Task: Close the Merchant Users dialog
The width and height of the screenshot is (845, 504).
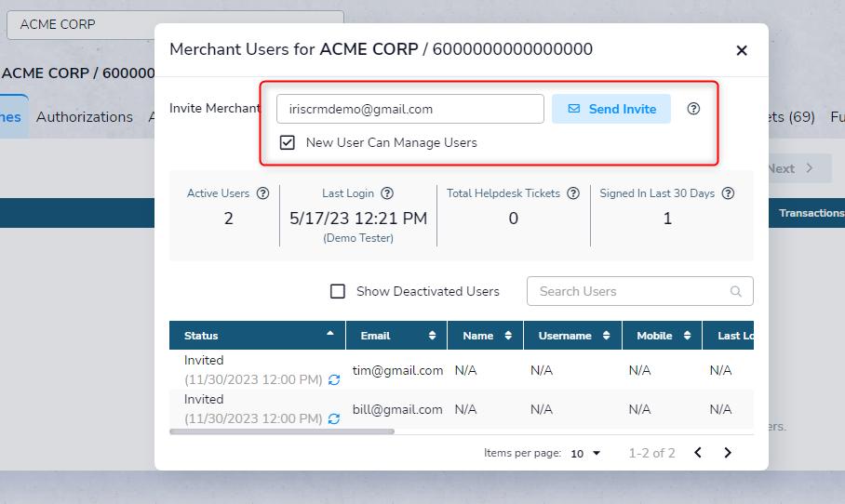Action: 742,50
